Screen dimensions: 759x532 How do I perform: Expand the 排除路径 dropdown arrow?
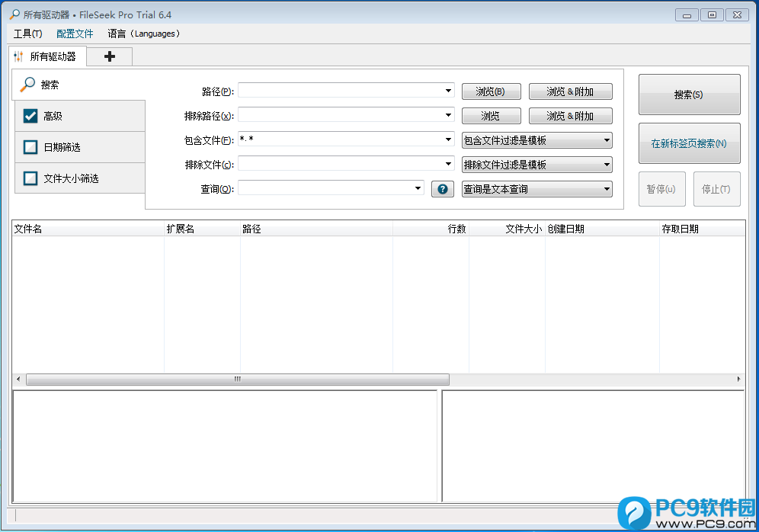(x=448, y=115)
